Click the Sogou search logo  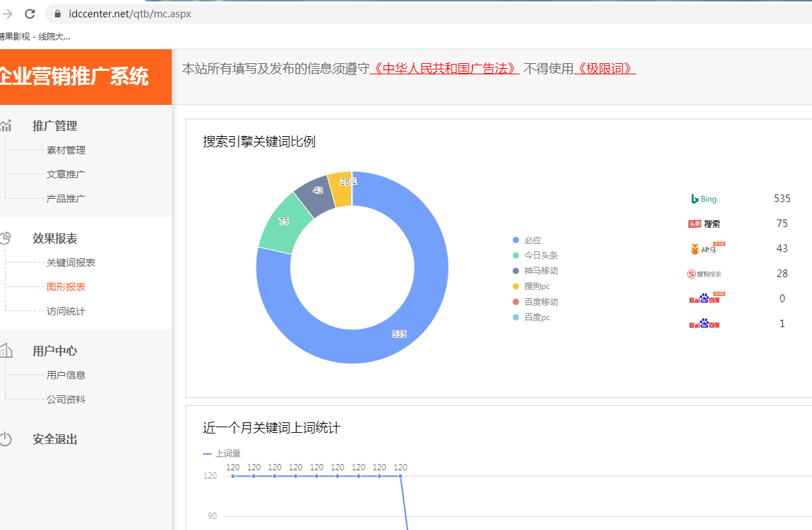(704, 274)
